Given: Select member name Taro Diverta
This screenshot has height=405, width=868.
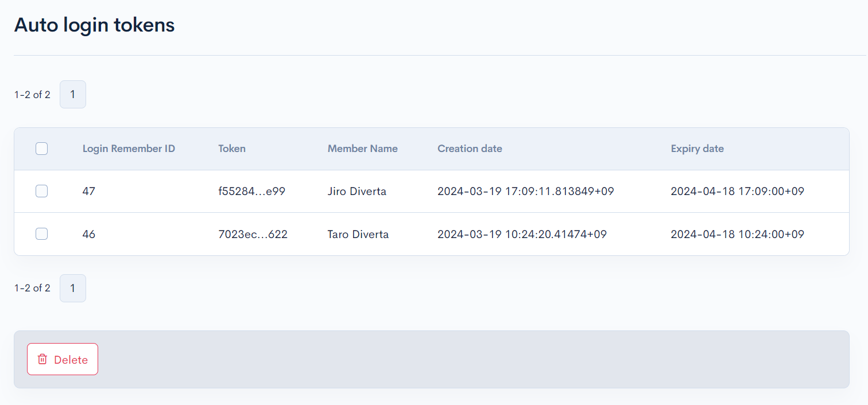Looking at the screenshot, I should click(358, 234).
